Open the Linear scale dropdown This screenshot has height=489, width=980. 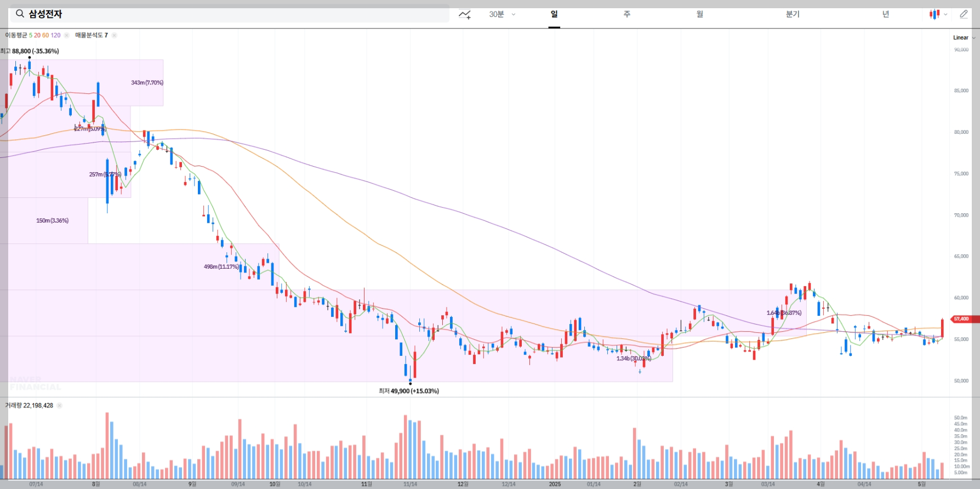[x=964, y=38]
